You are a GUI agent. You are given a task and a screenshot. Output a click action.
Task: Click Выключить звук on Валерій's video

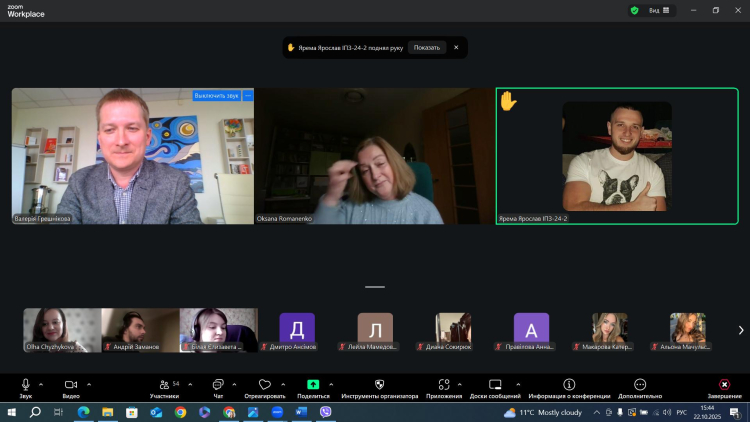(216, 96)
